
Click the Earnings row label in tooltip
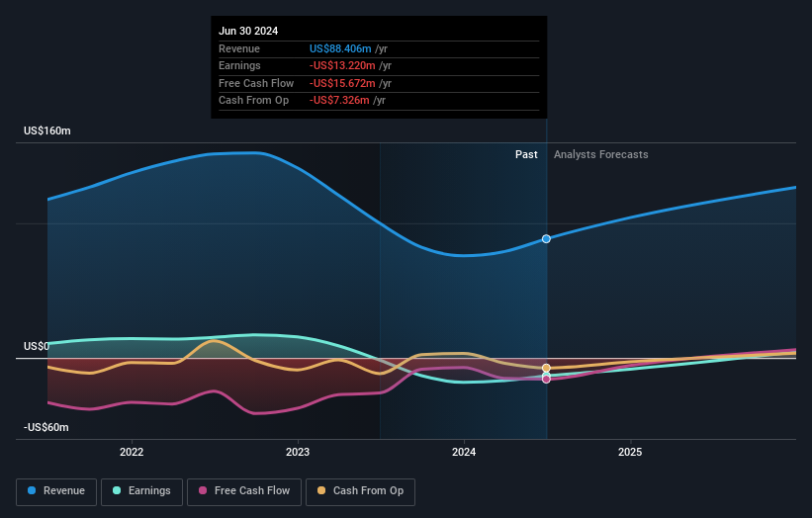tap(239, 65)
